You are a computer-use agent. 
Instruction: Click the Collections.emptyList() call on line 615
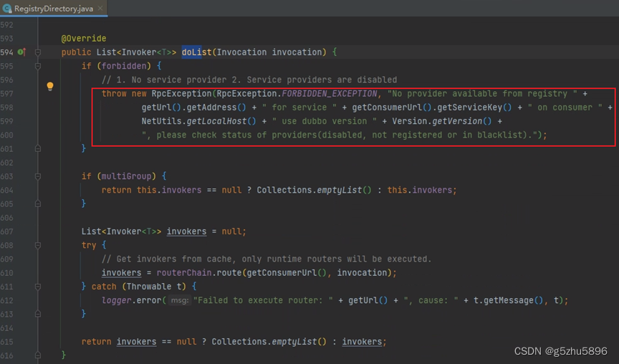(x=269, y=342)
